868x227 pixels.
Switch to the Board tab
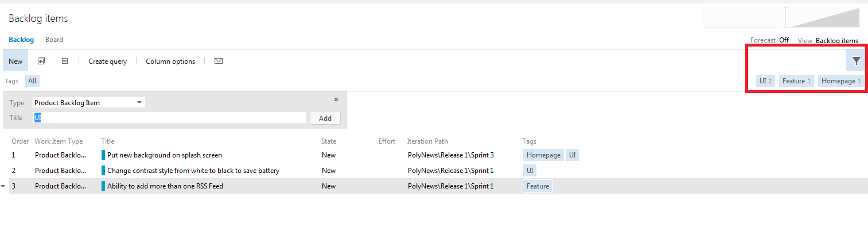coord(54,40)
